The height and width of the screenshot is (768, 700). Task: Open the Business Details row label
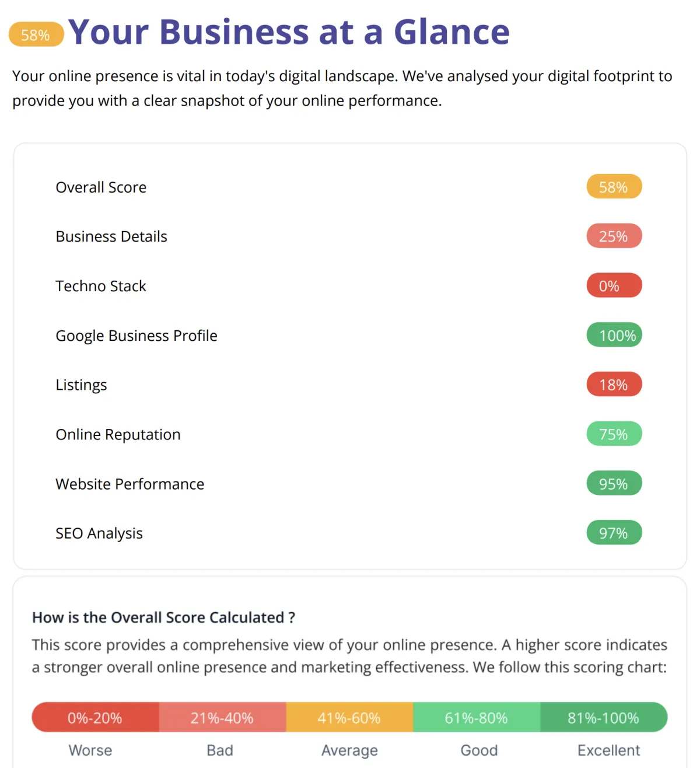coord(111,236)
